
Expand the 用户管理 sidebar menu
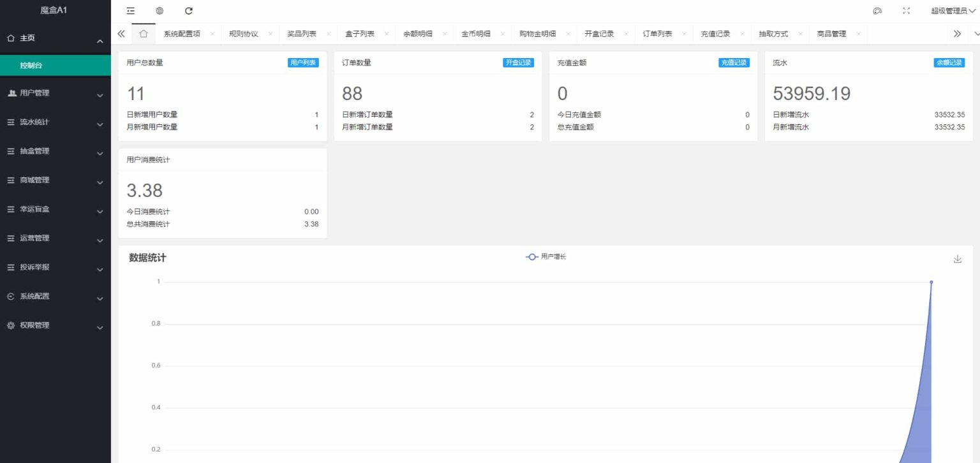point(55,93)
